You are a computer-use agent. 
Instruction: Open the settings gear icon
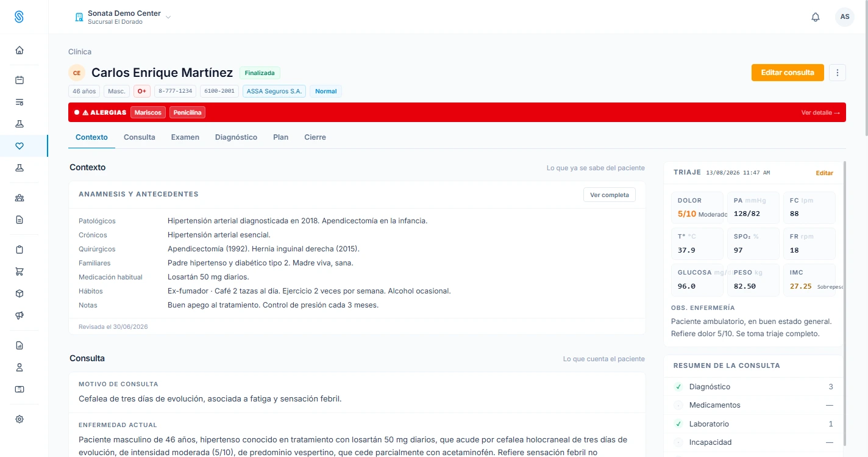point(20,419)
